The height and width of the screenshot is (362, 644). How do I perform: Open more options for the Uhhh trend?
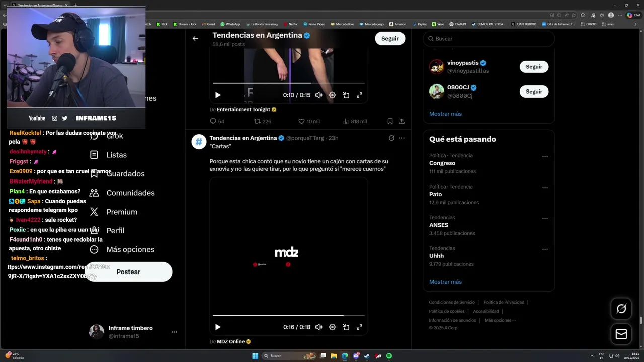click(x=545, y=249)
